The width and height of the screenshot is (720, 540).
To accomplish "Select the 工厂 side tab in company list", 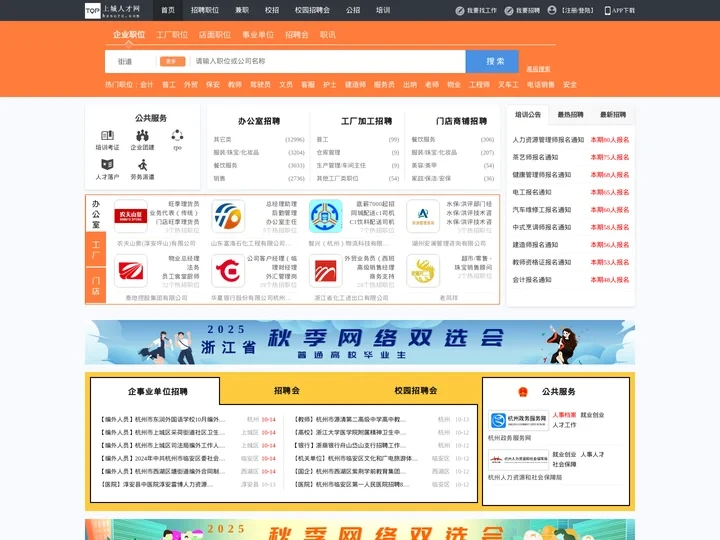I will coord(96,249).
